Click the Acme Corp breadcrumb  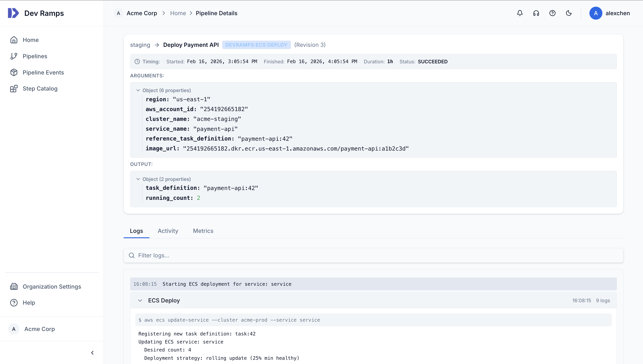[142, 13]
